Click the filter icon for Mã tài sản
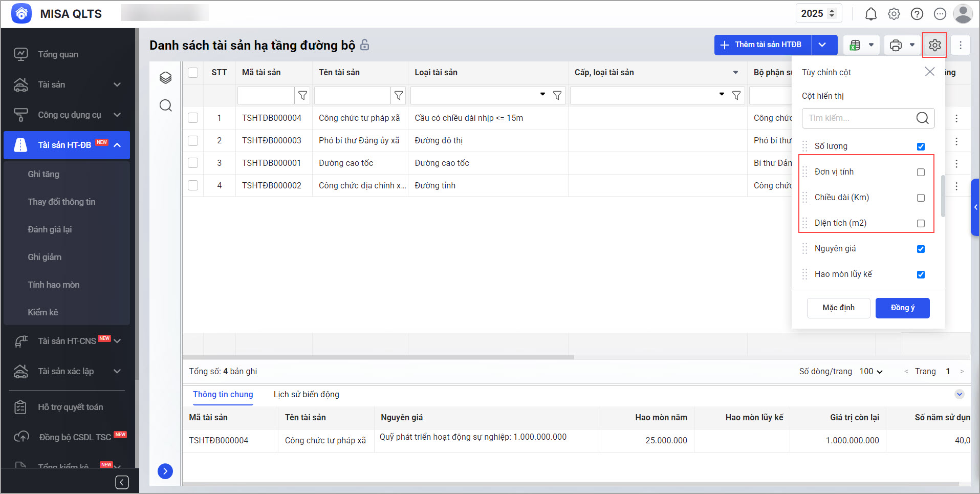The image size is (980, 494). (x=302, y=95)
